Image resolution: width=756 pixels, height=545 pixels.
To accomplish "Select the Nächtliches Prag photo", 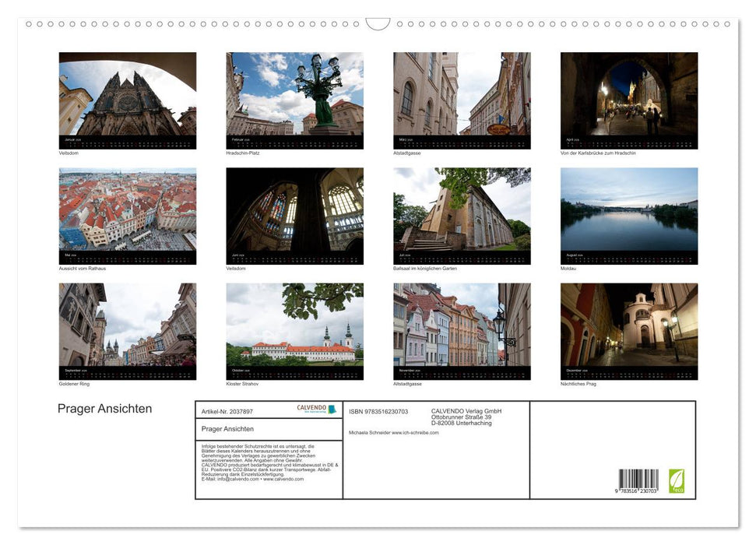I will (x=629, y=326).
